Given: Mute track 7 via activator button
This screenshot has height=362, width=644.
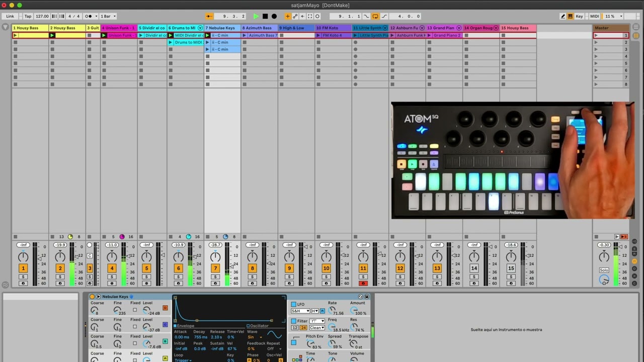Looking at the screenshot, I should tap(215, 268).
